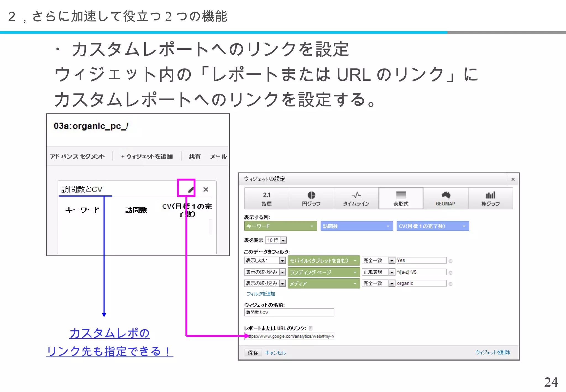Click the pencil edit icon on 訪問数とCV widget
566x392 pixels.
(191, 190)
